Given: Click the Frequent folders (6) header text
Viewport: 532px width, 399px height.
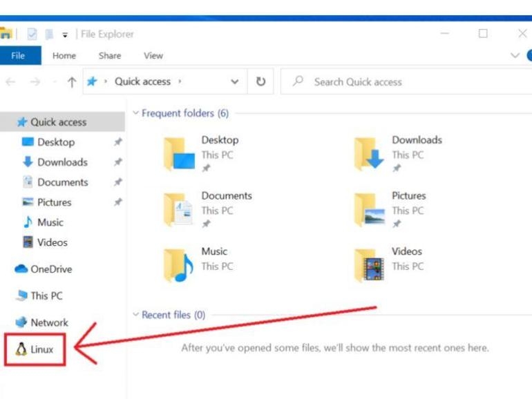Looking at the screenshot, I should pyautogui.click(x=185, y=113).
